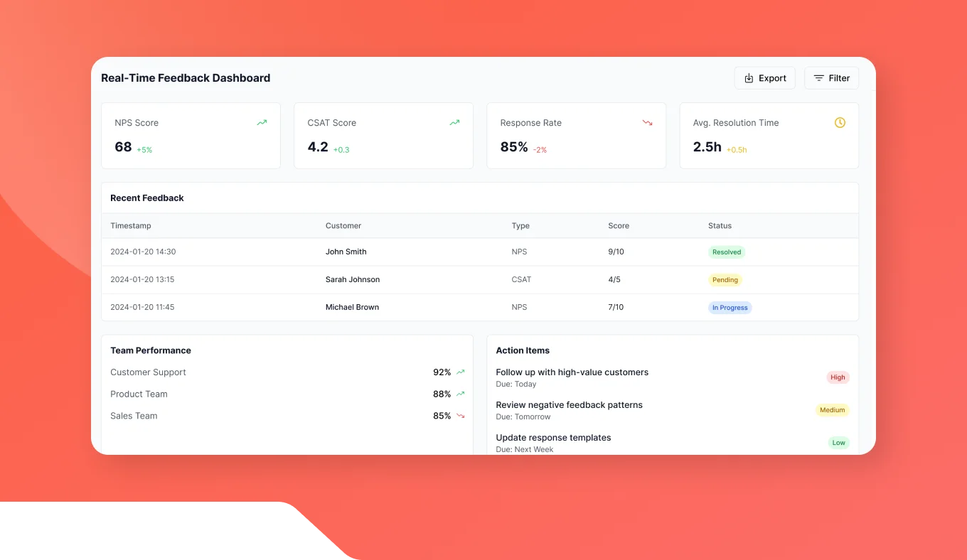
Task: Open the Review negative feedback patterns item
Action: (x=569, y=405)
